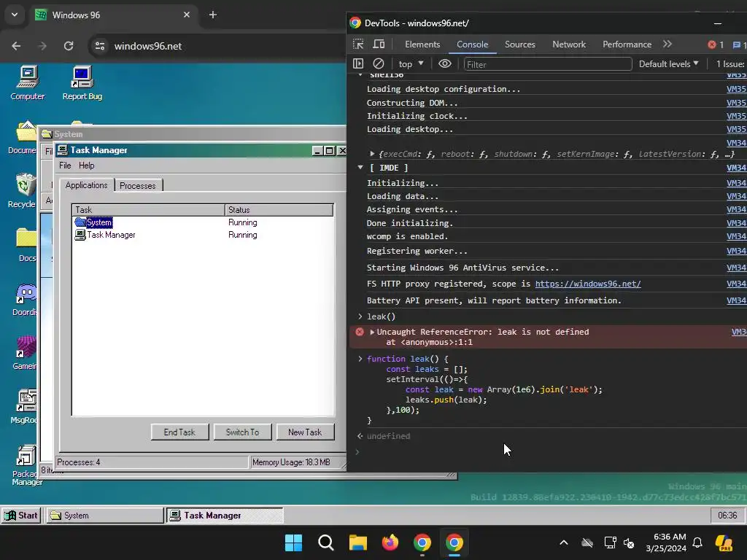Switch to the Processes tab in Task Manager

click(x=138, y=186)
